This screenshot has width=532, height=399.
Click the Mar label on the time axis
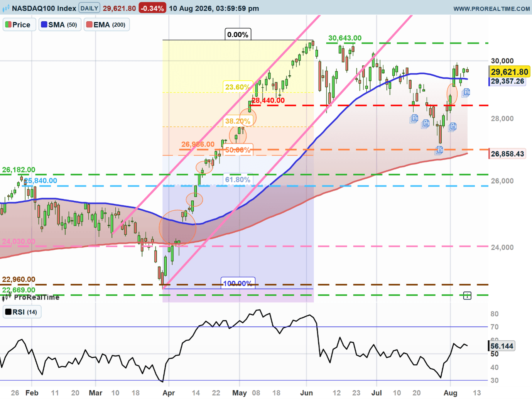tap(96, 393)
